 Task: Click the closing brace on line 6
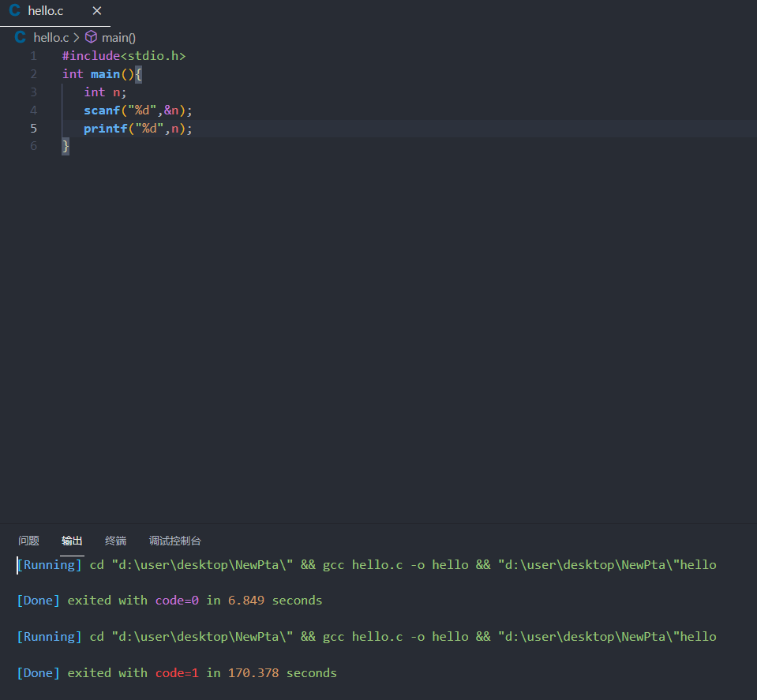coord(64,146)
